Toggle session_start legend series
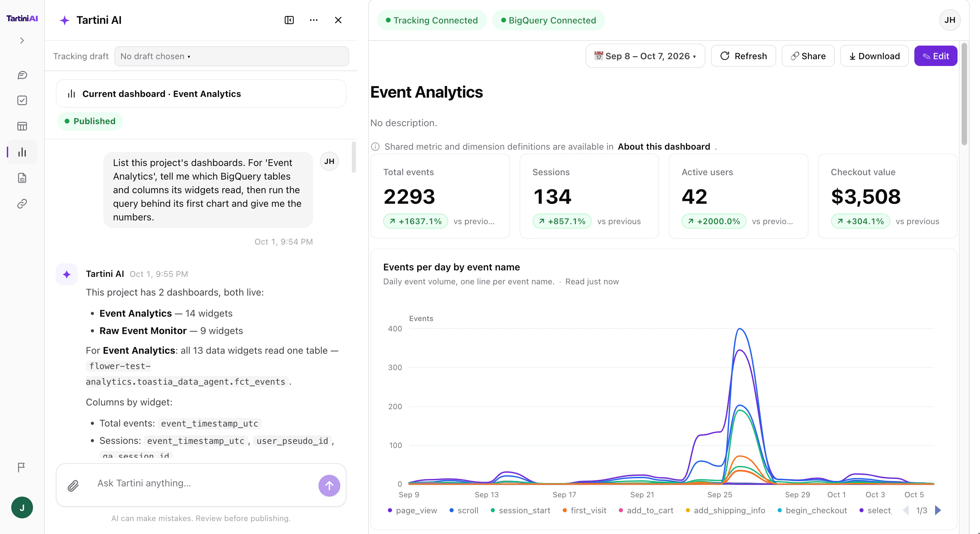Viewport: 980px width, 534px height. point(520,511)
